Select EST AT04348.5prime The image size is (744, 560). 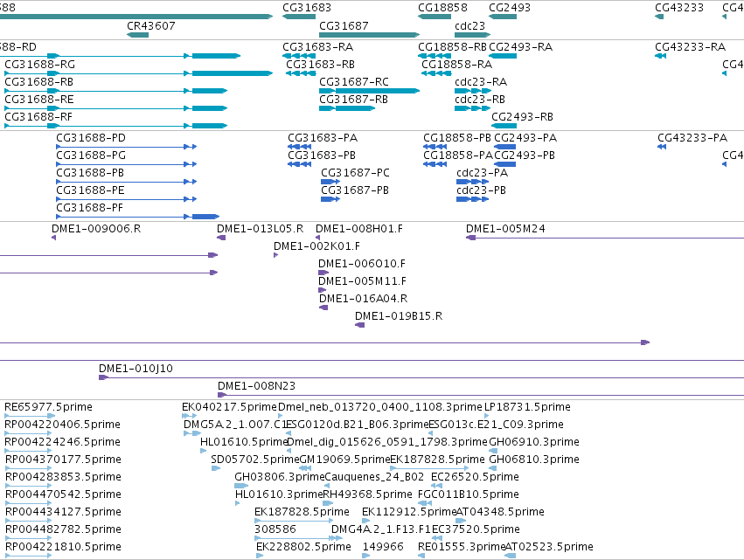pos(500,512)
